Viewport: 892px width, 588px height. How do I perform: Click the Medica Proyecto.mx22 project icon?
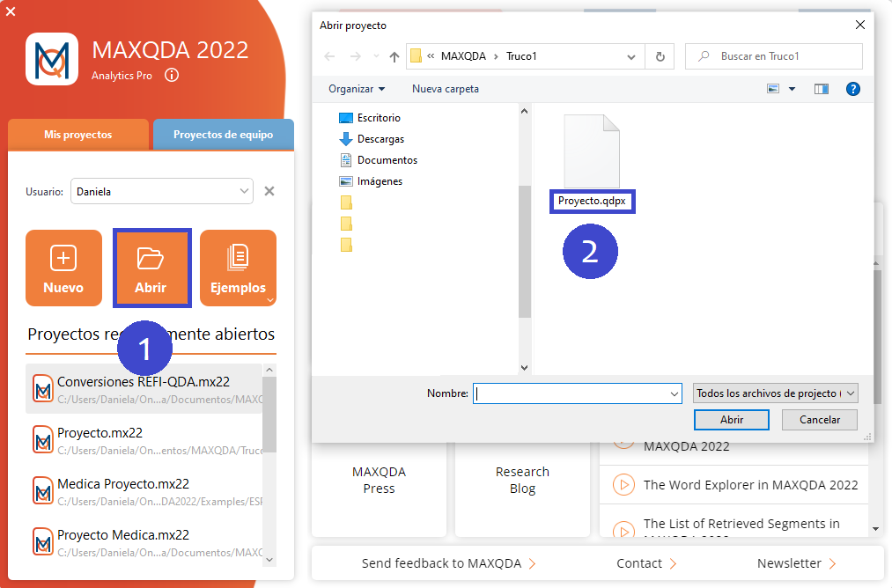tap(43, 491)
